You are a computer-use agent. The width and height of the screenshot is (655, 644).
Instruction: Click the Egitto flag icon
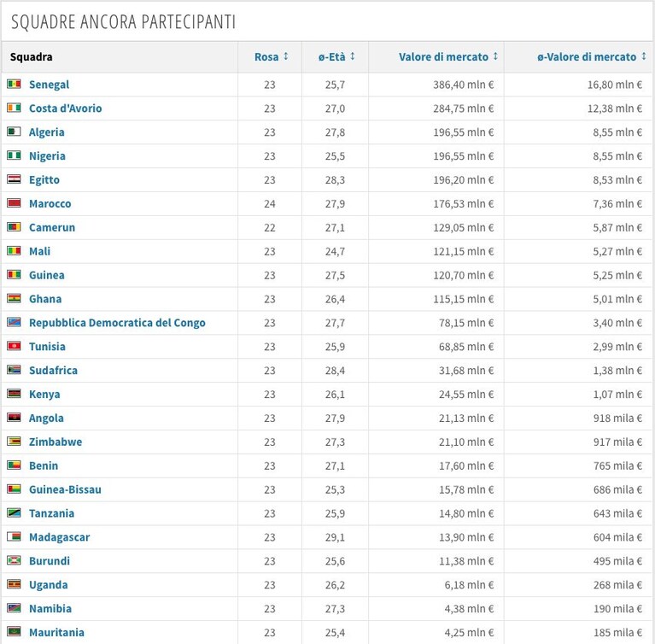14,179
